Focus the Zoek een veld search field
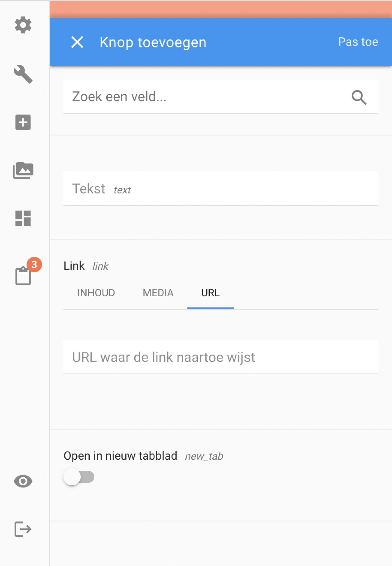 click(x=220, y=97)
